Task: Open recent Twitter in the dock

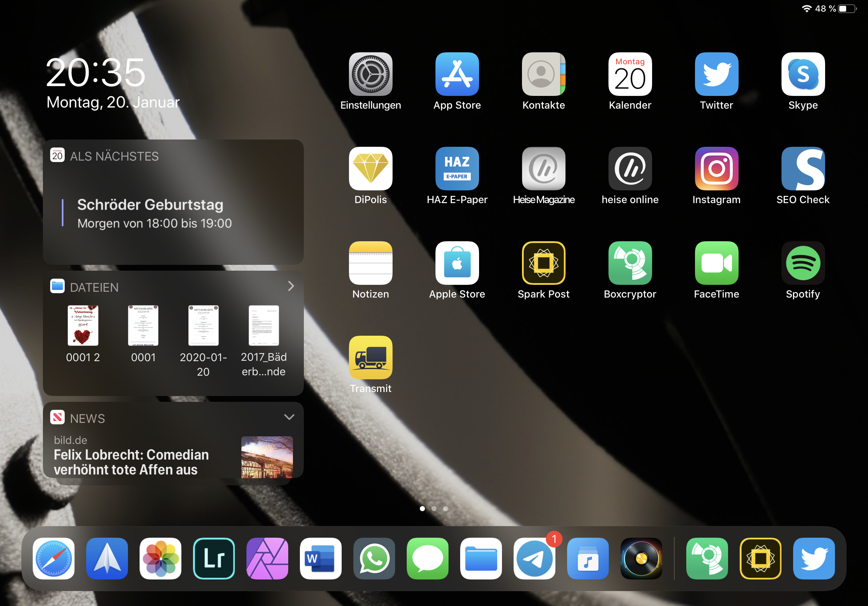Action: pyautogui.click(x=813, y=558)
